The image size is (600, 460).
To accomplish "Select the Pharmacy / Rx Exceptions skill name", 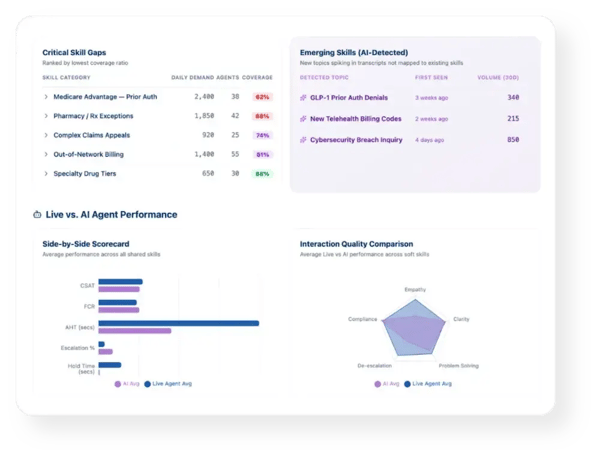I will coord(93,116).
